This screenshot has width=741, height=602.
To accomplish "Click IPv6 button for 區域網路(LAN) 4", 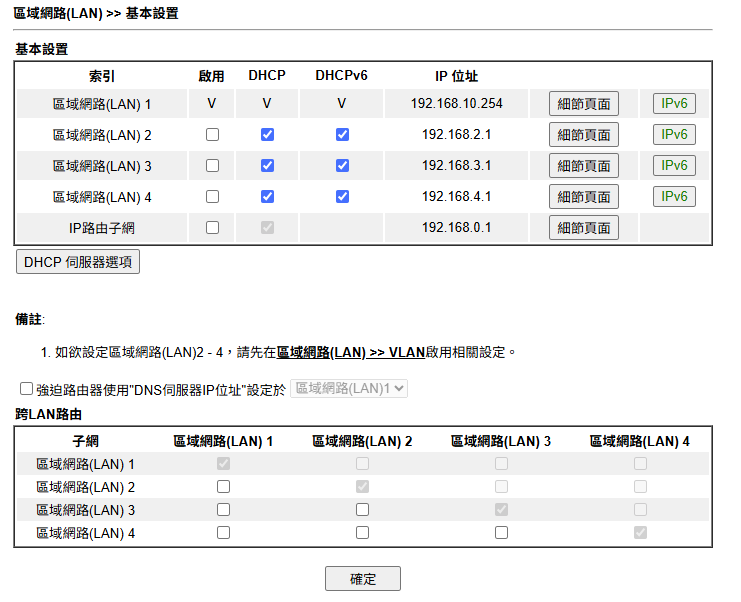I will click(674, 197).
